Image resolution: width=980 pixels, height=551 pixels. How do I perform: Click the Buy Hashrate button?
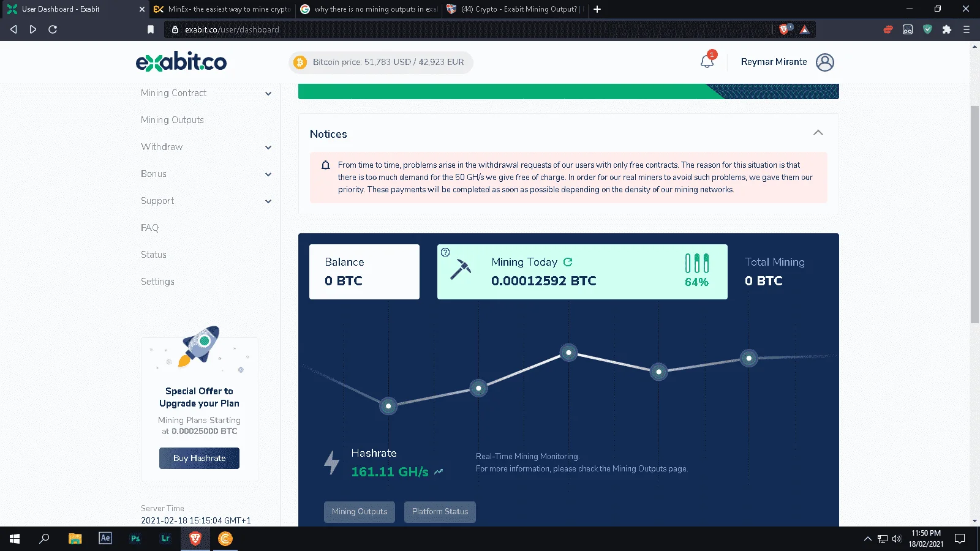tap(199, 458)
